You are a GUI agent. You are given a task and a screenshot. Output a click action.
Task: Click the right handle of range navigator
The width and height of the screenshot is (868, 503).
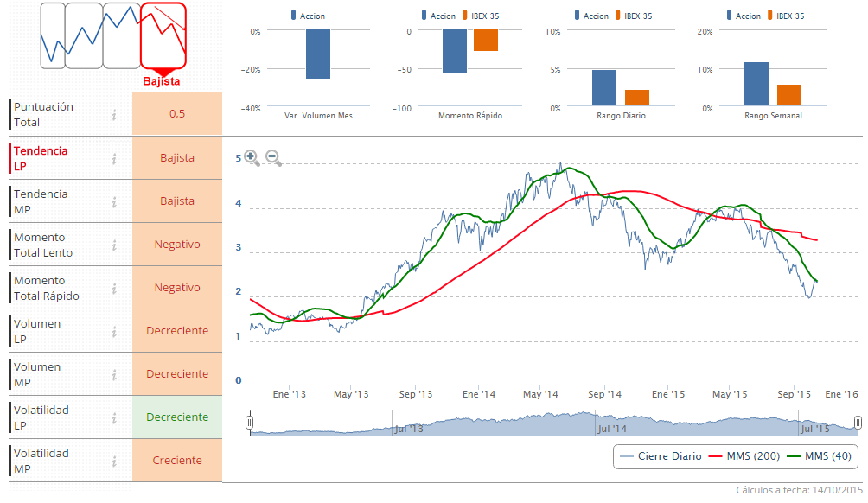(x=858, y=423)
